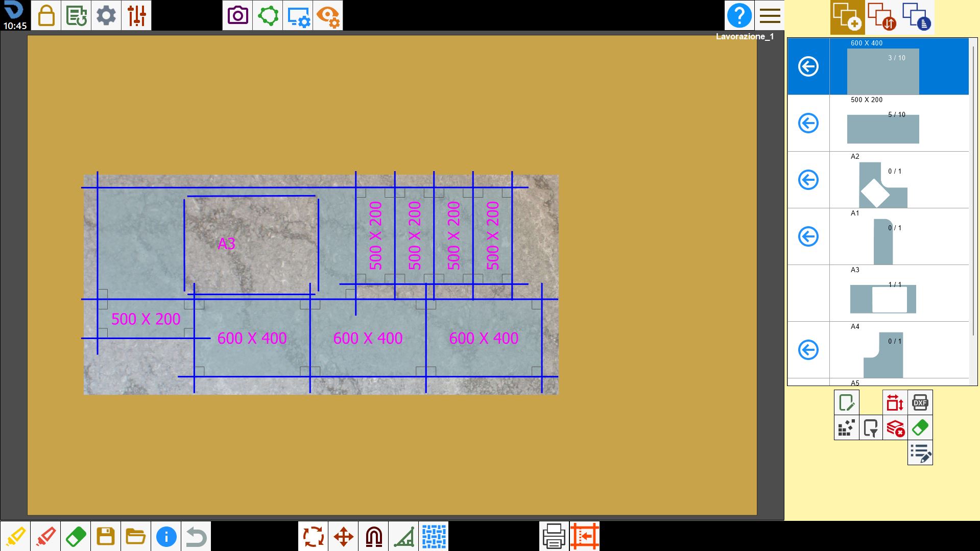Click the blue info icon

(x=166, y=536)
